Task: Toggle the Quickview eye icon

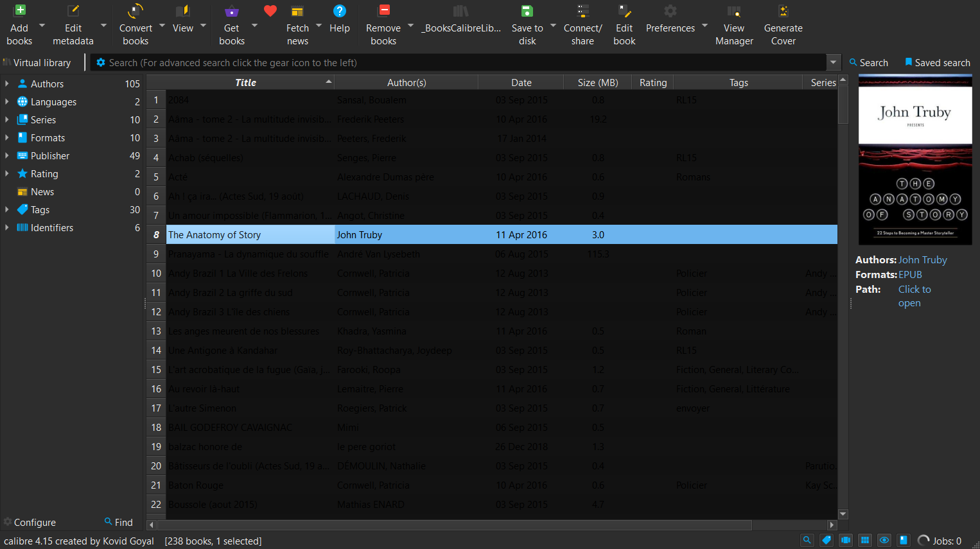Action: pyautogui.click(x=884, y=540)
